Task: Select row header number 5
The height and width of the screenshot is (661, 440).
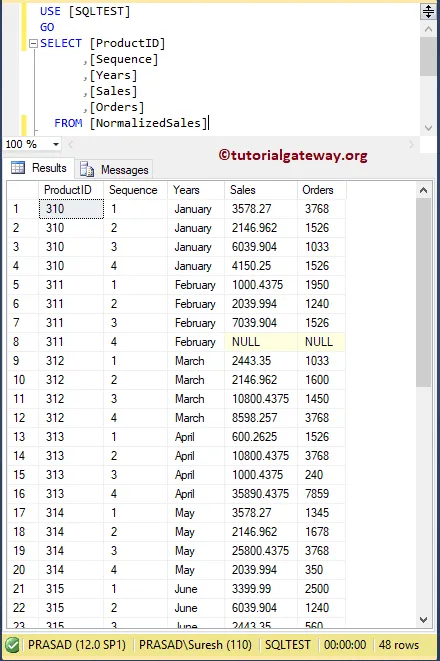Action: pyautogui.click(x=23, y=285)
